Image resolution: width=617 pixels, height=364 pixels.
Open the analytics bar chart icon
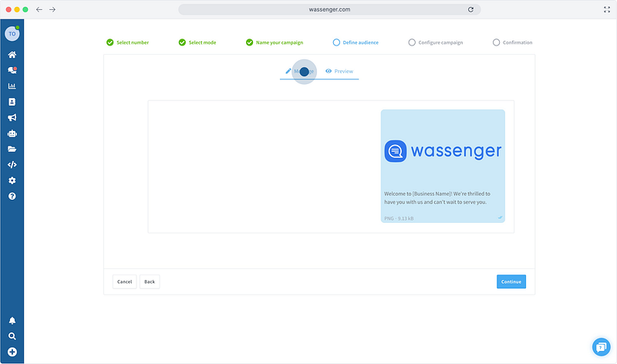pos(12,86)
